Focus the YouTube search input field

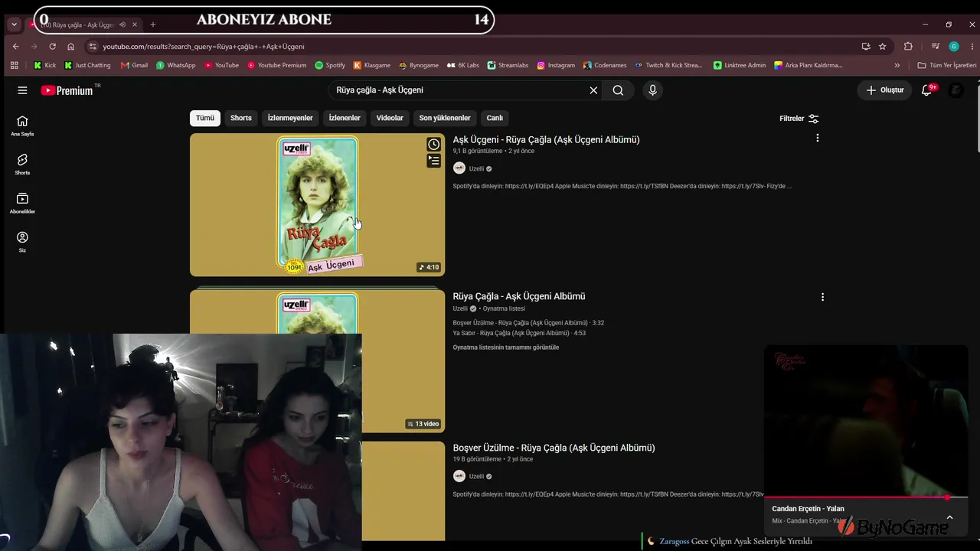coord(459,90)
